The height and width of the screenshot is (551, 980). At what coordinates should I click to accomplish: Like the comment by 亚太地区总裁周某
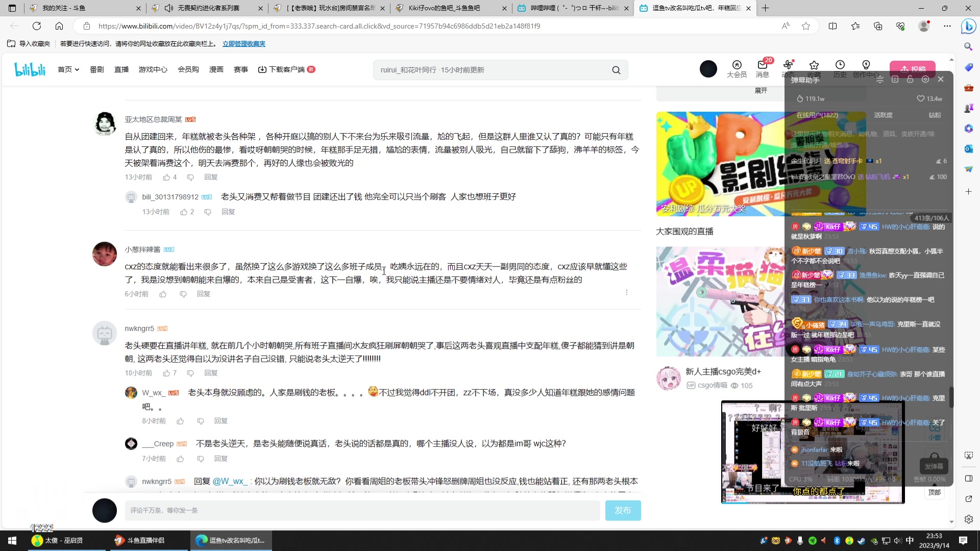(166, 177)
